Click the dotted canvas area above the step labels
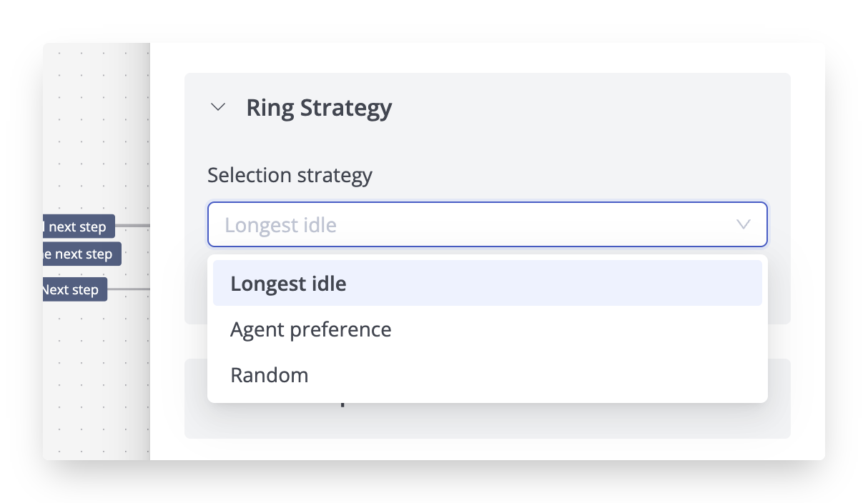Image resolution: width=868 pixels, height=503 pixels. click(x=97, y=129)
